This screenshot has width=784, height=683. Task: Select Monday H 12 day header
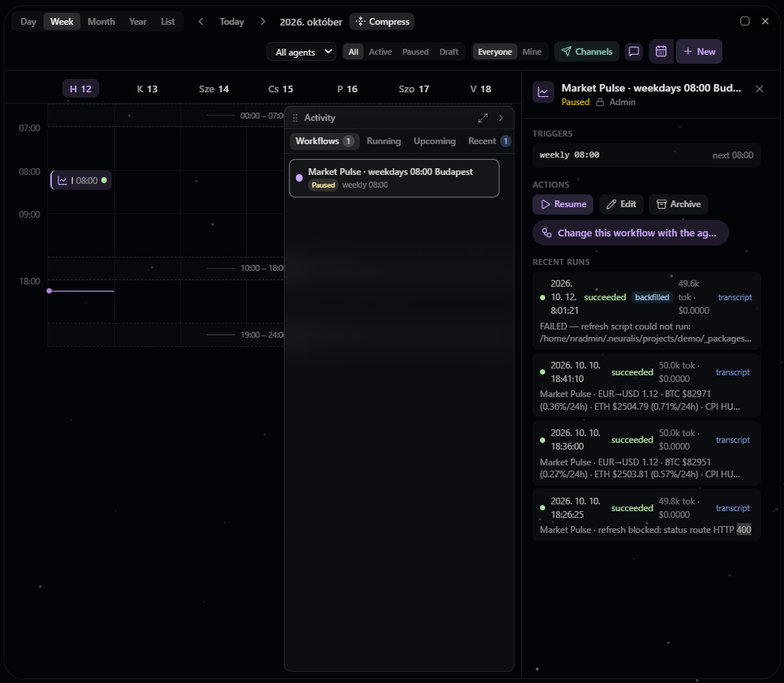coord(80,89)
